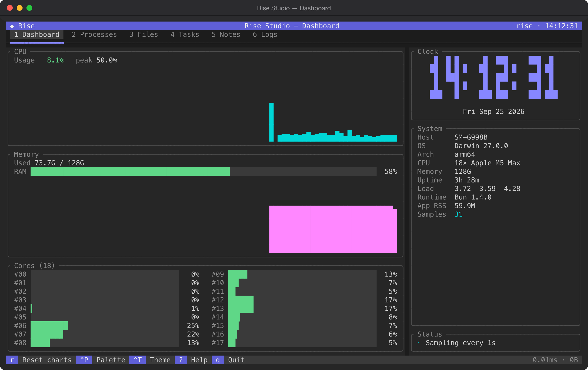The image size is (588, 370).
Task: Click Arch value arm64
Action: pos(465,154)
